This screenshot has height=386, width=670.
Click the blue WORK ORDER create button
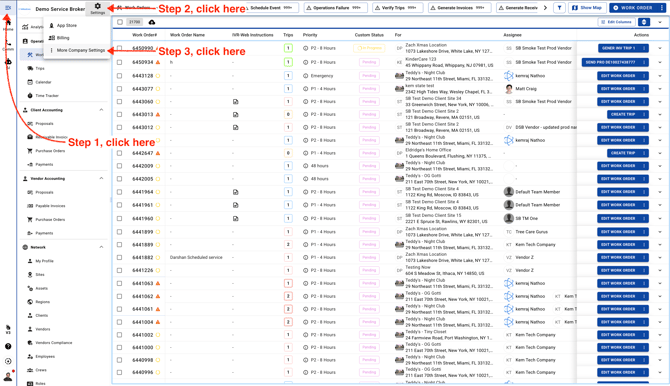pos(633,8)
